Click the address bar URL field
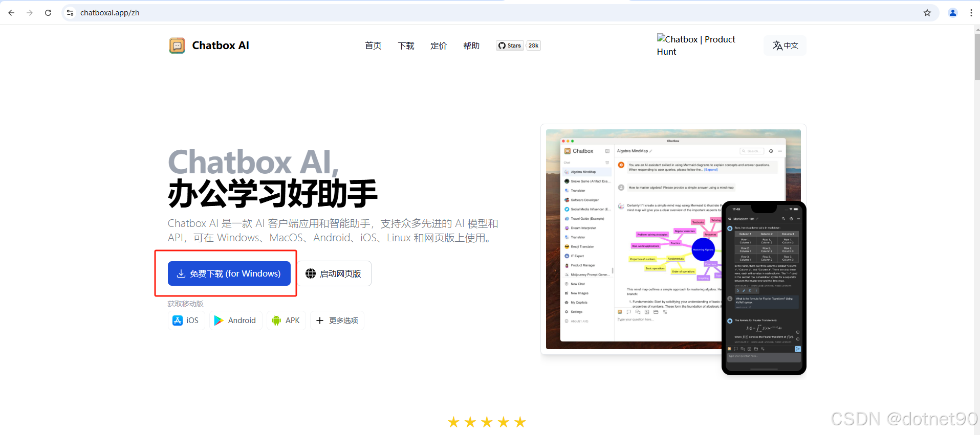This screenshot has height=435, width=980. tap(499, 13)
